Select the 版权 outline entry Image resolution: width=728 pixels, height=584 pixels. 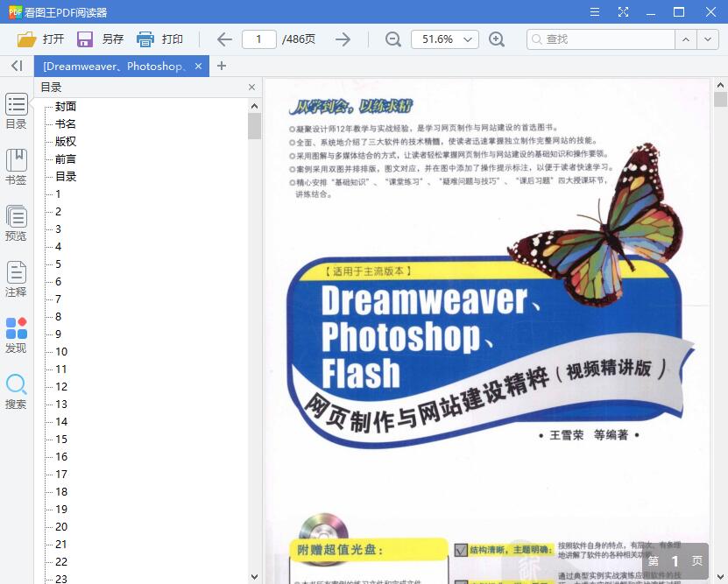tap(66, 142)
